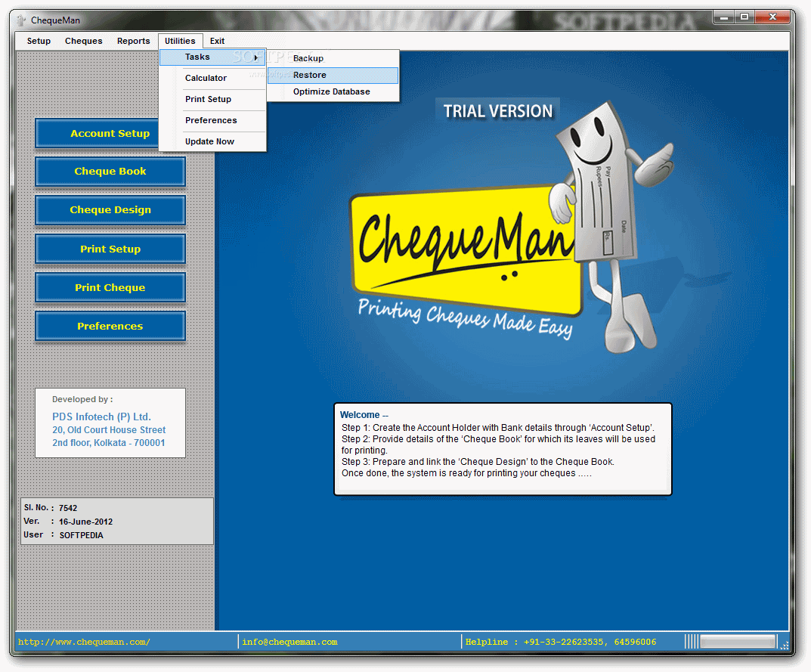Click the TRIAL VERSION label
Screen dimensions: 811x672
click(497, 111)
